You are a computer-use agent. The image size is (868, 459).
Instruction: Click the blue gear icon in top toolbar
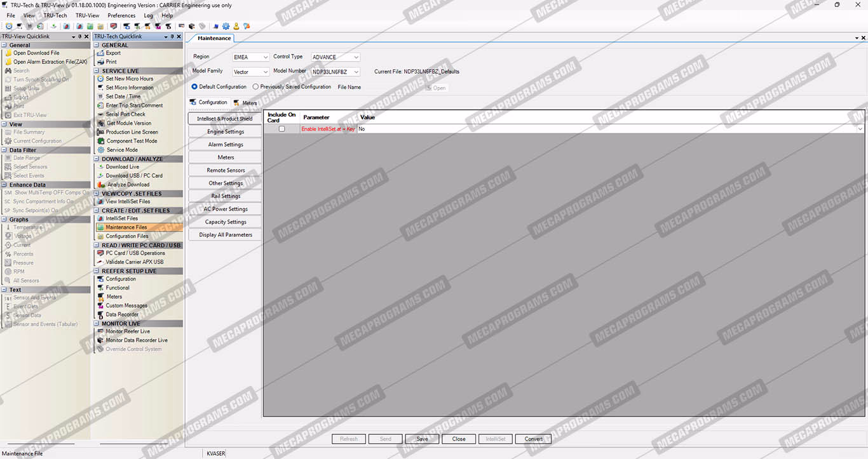(x=226, y=26)
